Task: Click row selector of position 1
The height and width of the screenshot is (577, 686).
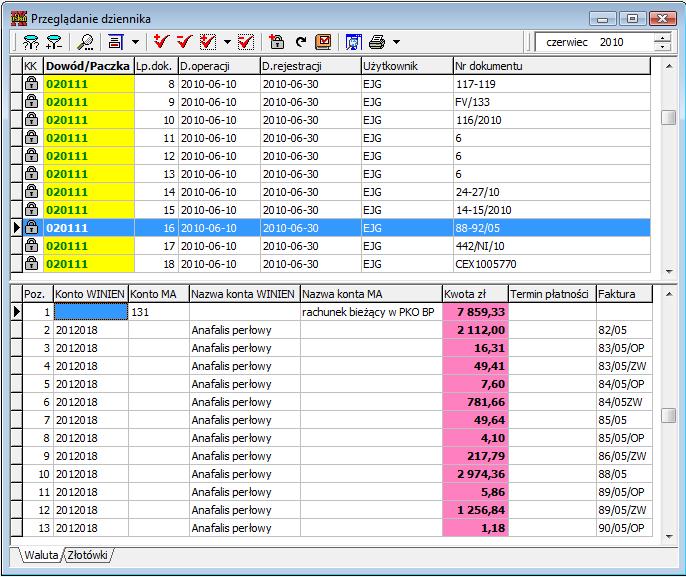Action: pos(16,312)
